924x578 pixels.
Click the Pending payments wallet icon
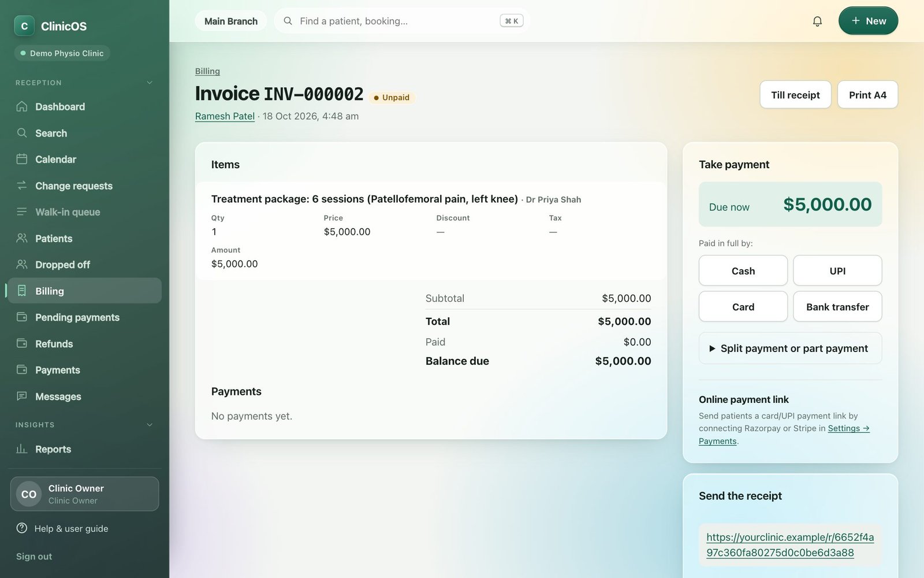[x=22, y=317]
